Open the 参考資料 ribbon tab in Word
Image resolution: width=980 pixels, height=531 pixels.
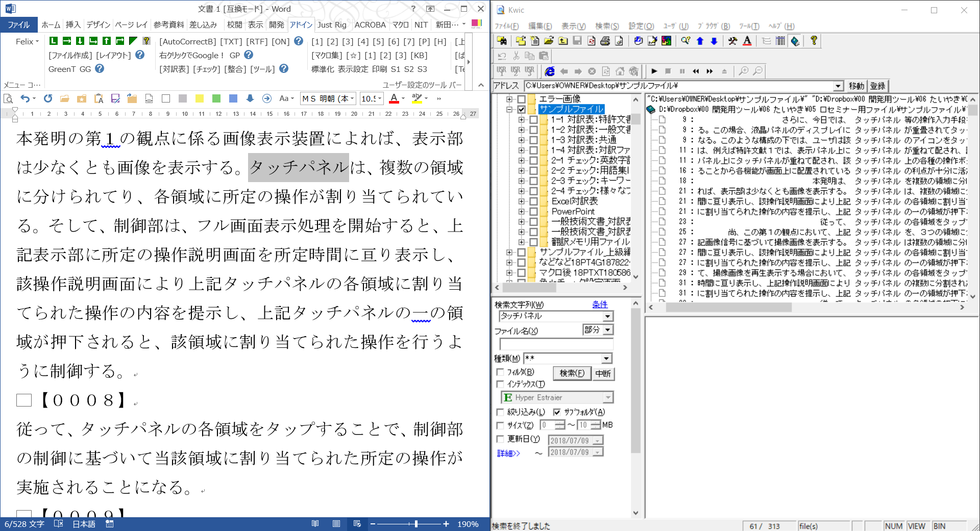click(168, 24)
